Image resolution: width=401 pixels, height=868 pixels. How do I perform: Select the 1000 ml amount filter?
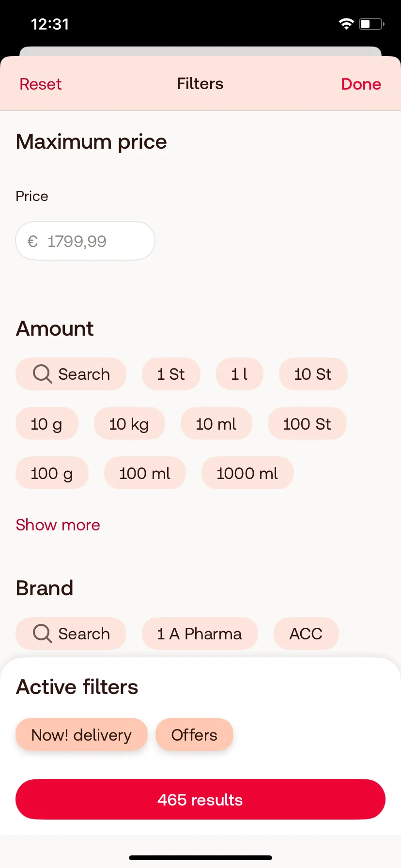(247, 473)
